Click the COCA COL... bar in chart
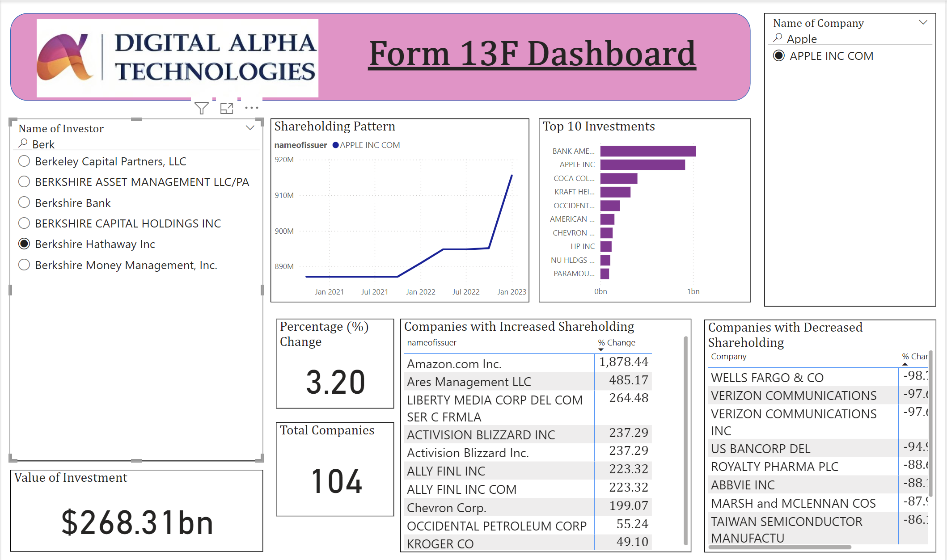Image resolution: width=947 pixels, height=560 pixels. pos(619,178)
